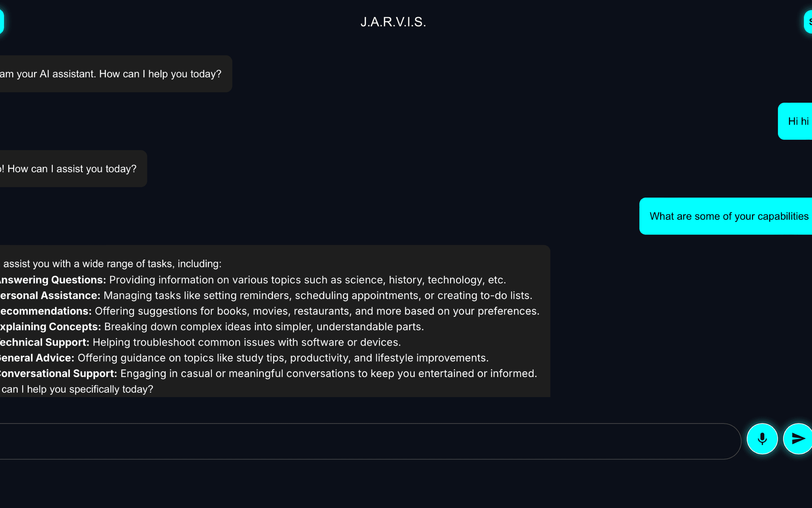The image size is (812, 508).
Task: Click the 'Recommendations:' line
Action: coord(270,311)
